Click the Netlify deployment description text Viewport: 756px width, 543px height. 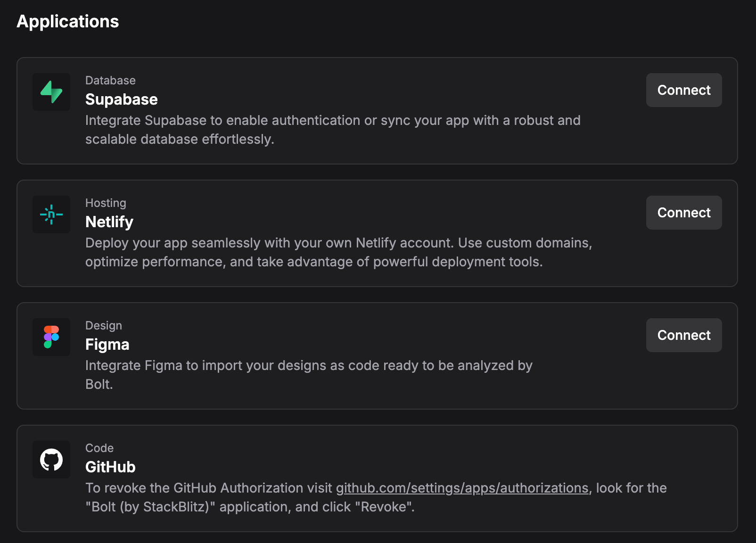point(338,252)
